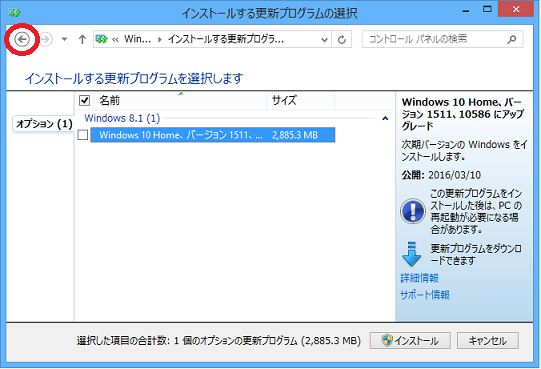
Task: Close the window with the red X
Action: click(516, 10)
